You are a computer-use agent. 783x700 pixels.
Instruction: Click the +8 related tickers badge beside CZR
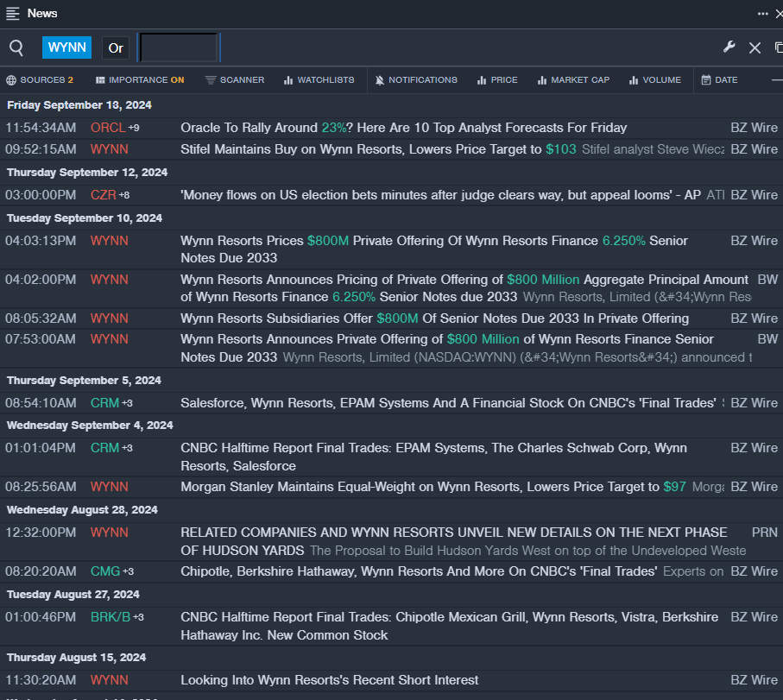click(x=123, y=195)
